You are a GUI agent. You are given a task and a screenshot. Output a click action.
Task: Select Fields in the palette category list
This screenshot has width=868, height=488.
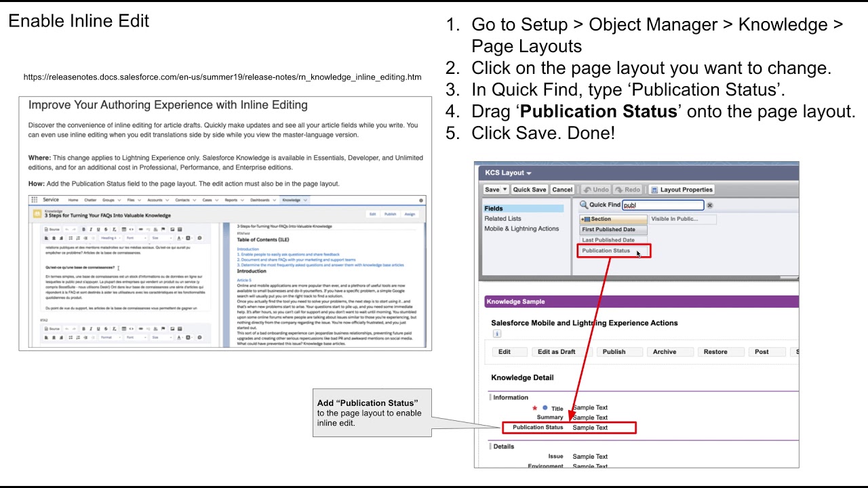(x=524, y=209)
